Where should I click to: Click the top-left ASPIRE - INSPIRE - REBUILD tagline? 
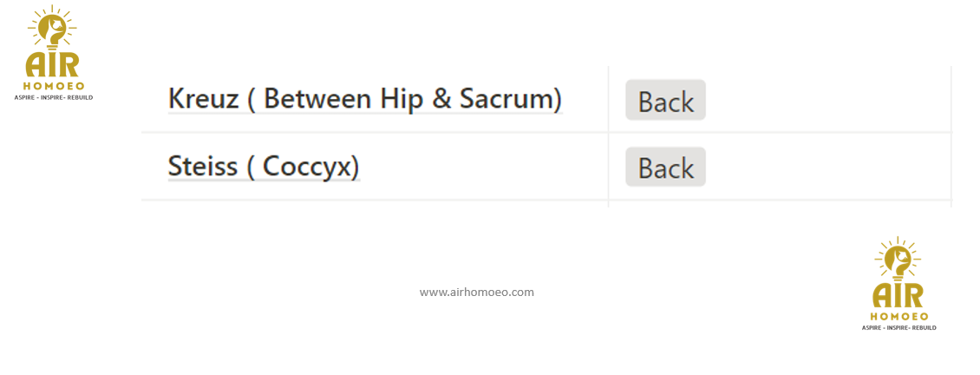[53, 97]
